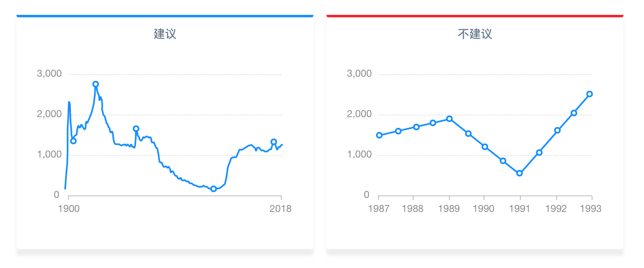This screenshot has height=268, width=644.
Task: Select the lowest point marker on the left chart
Action: 214,189
